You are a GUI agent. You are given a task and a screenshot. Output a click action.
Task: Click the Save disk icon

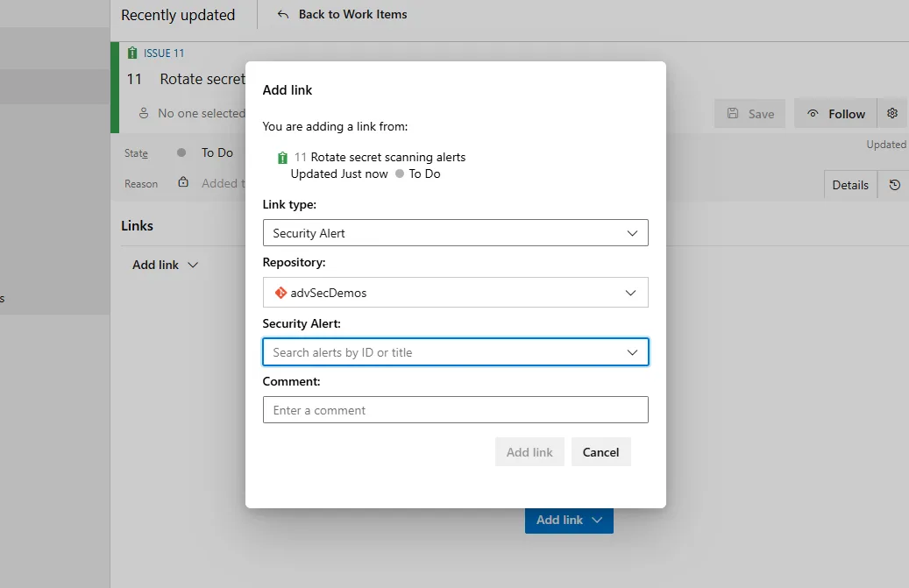click(733, 114)
